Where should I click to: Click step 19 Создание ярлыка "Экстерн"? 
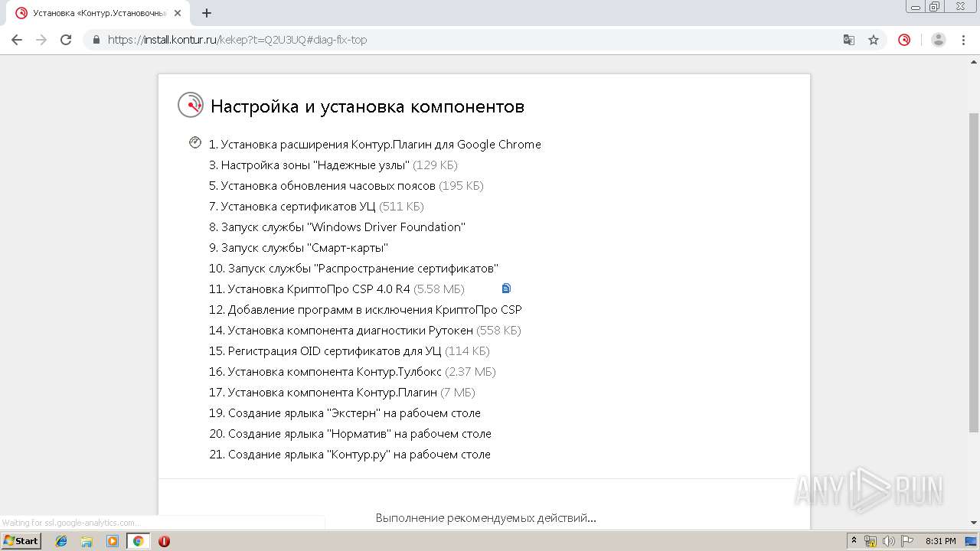click(345, 412)
